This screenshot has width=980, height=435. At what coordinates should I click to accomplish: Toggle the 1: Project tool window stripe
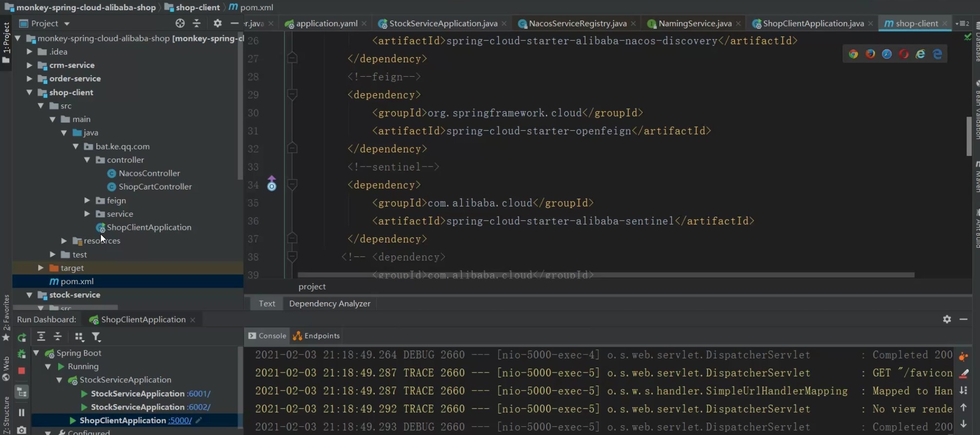point(6,43)
